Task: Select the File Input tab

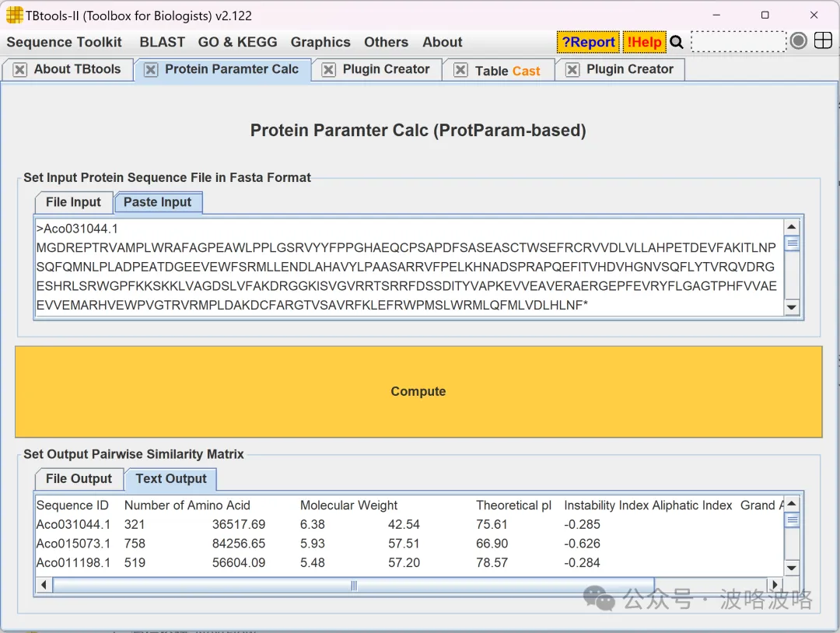Action: (73, 202)
